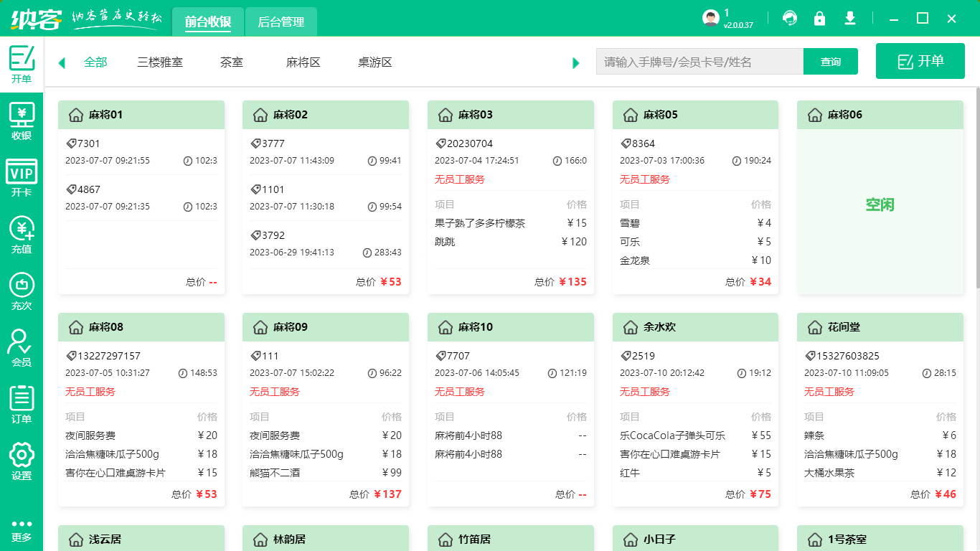Expand the 更多 sidebar item
The image size is (980, 551).
22,529
